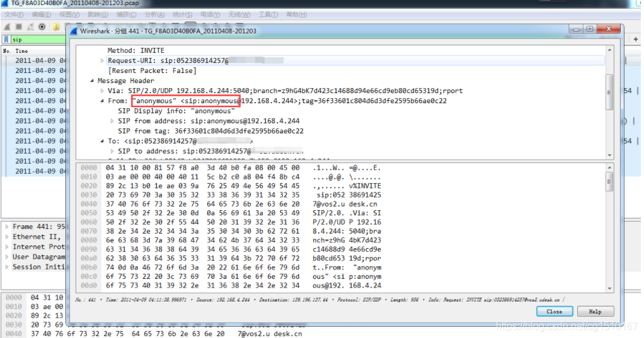This screenshot has height=338, width=644.
Task: Expand the SIP to address node
Action: [112, 151]
